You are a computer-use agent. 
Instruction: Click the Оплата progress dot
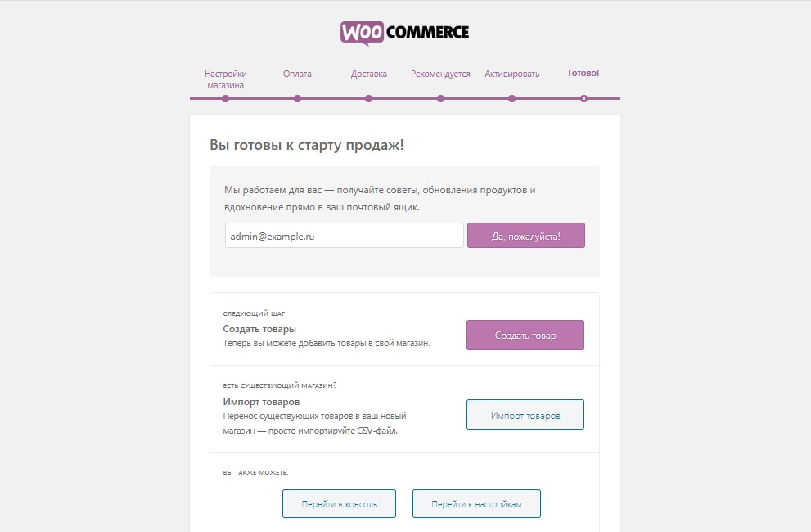click(x=297, y=98)
